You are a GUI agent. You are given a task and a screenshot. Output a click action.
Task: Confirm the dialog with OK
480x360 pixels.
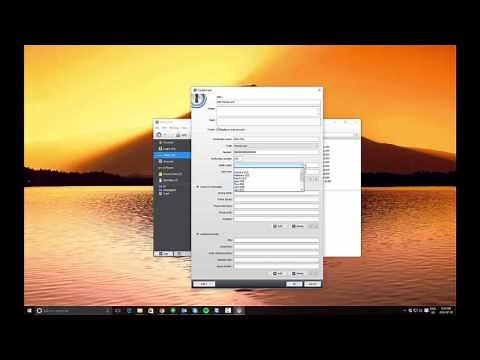[x=294, y=284]
